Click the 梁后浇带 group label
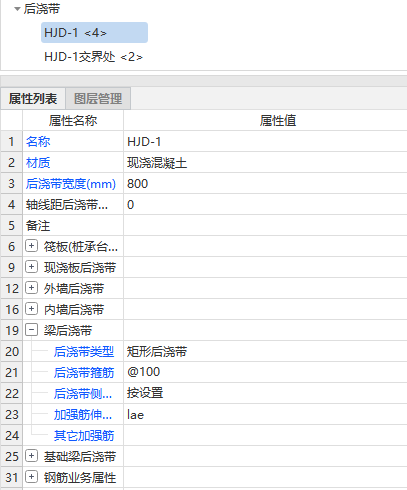407x490 pixels. pyautogui.click(x=68, y=330)
